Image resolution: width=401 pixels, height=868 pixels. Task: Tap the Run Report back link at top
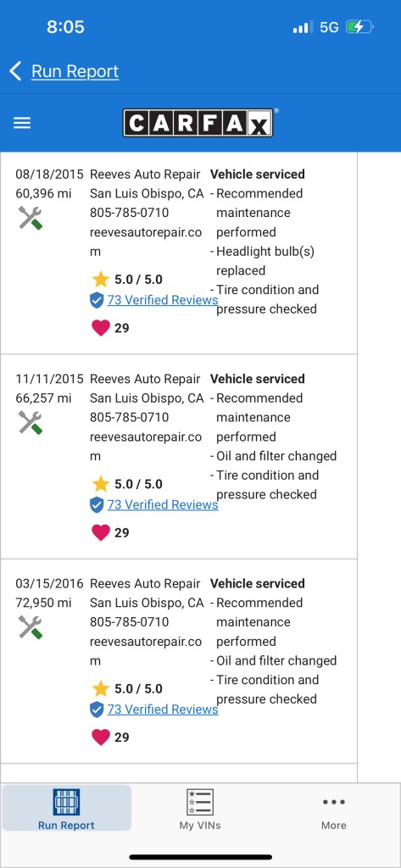[x=75, y=71]
